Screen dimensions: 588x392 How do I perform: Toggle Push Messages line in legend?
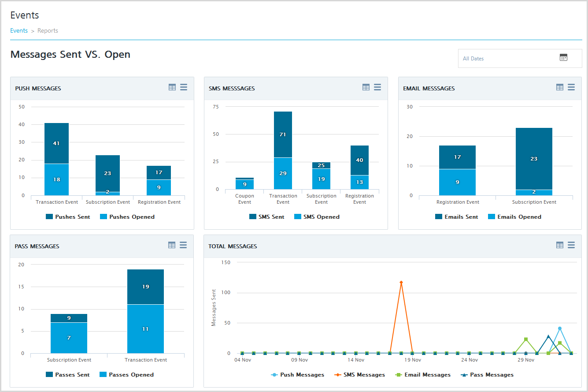297,375
